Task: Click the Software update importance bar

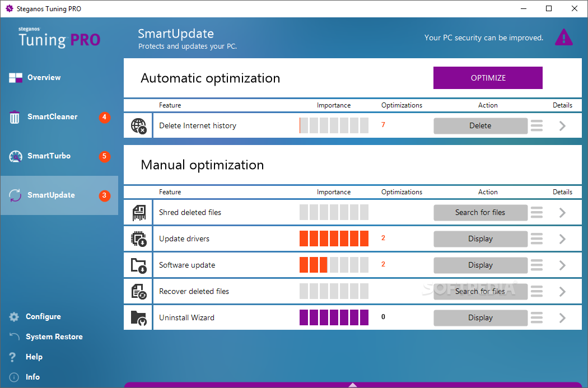Action: 334,265
